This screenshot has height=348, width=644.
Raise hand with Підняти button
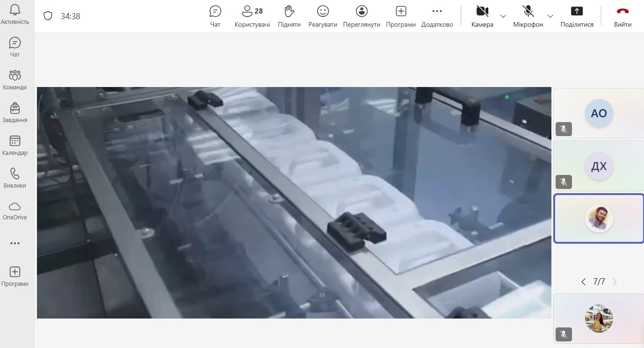tap(289, 16)
